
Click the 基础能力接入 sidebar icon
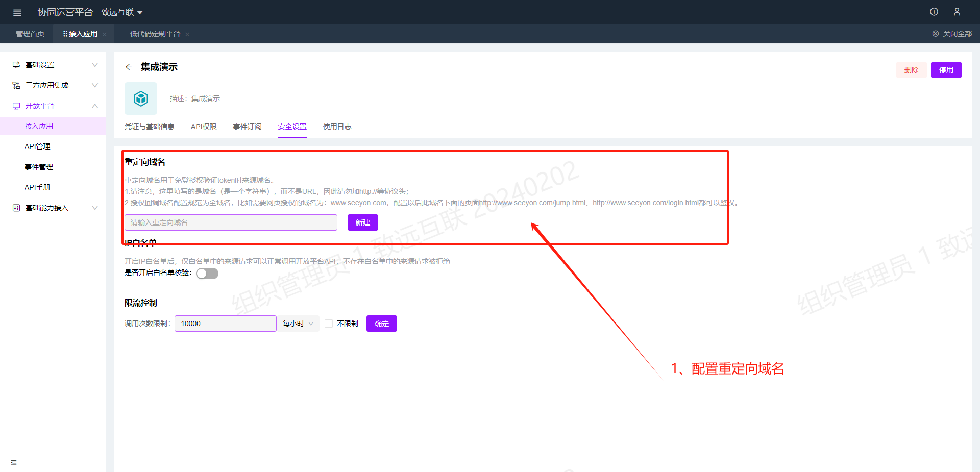click(x=16, y=208)
